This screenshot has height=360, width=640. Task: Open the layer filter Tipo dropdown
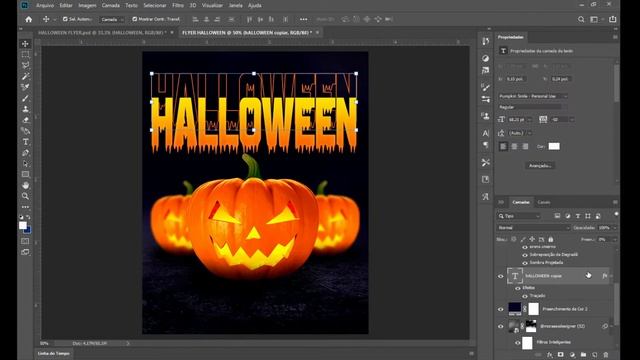pyautogui.click(x=519, y=216)
